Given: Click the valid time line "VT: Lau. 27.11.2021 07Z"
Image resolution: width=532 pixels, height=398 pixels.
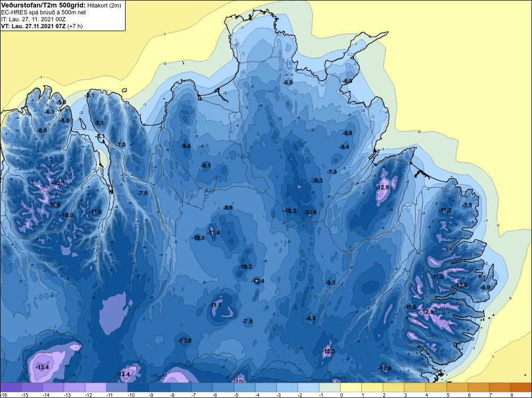Looking at the screenshot, I should (x=34, y=26).
